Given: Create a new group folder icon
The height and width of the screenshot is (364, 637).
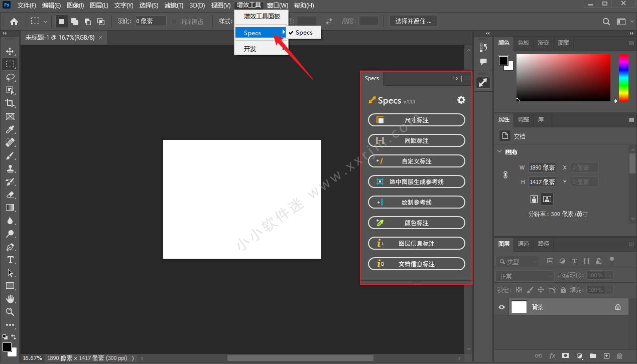Looking at the screenshot, I should pos(593,356).
